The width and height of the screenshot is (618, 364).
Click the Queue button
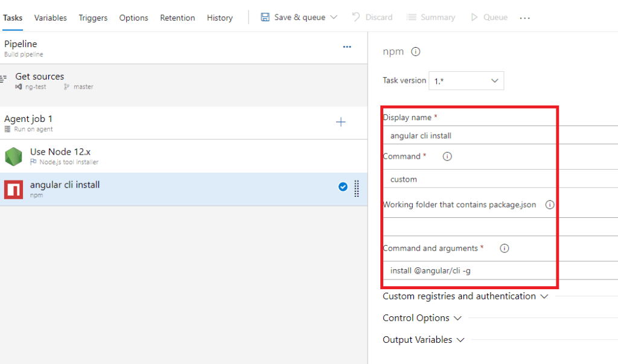coord(489,18)
